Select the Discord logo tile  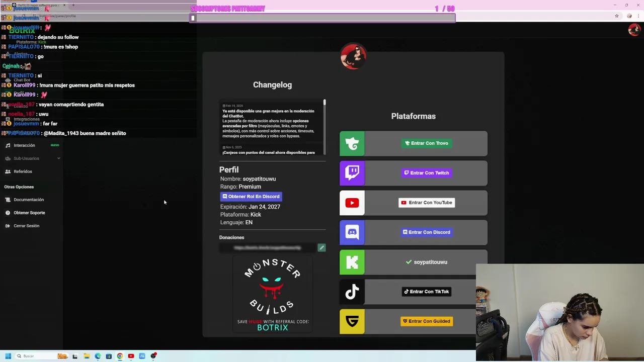pos(352,233)
